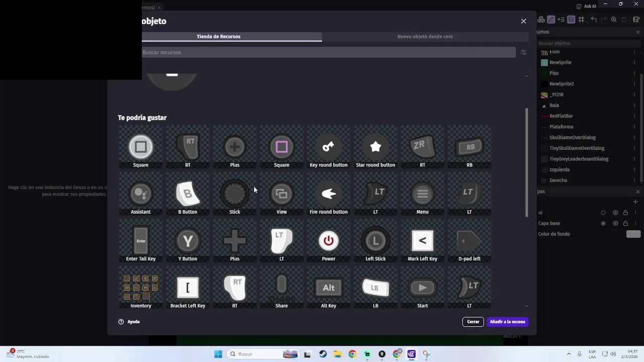Toggle the grid in editor toolbar
Viewport: 644px width, 362px height.
[x=581, y=20]
